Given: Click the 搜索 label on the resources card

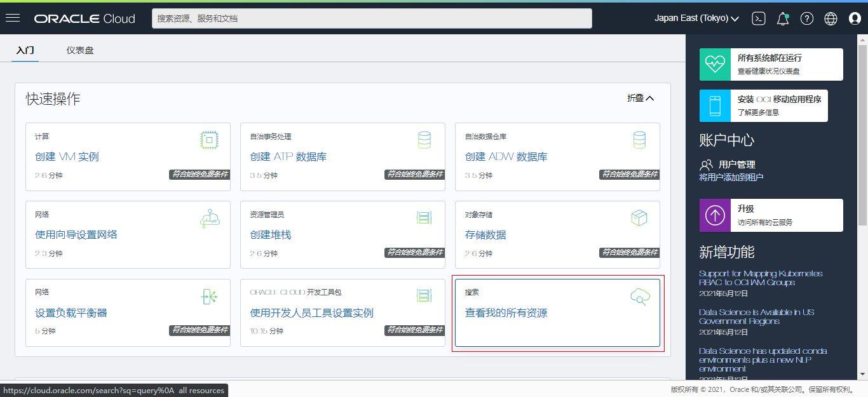Looking at the screenshot, I should [472, 292].
